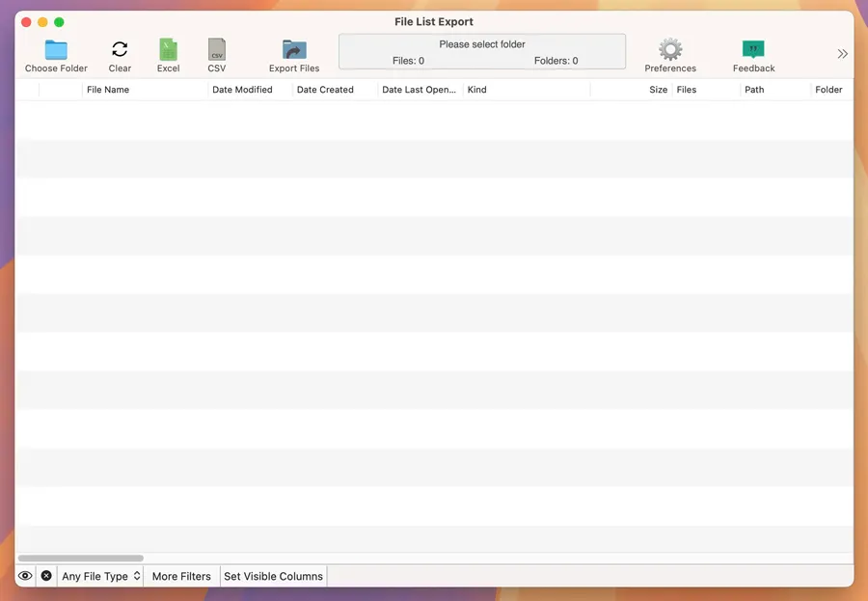
Task: Click Set Visible Columns button
Action: pos(273,576)
